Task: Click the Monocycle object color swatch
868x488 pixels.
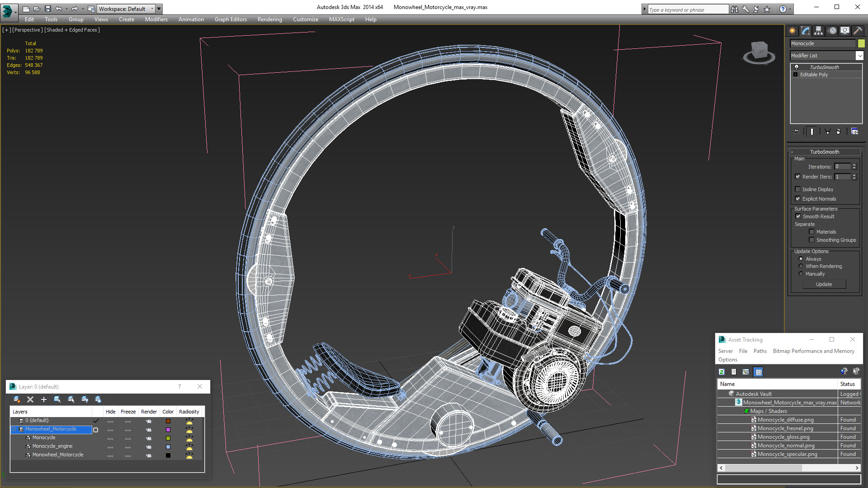Action: click(x=861, y=43)
